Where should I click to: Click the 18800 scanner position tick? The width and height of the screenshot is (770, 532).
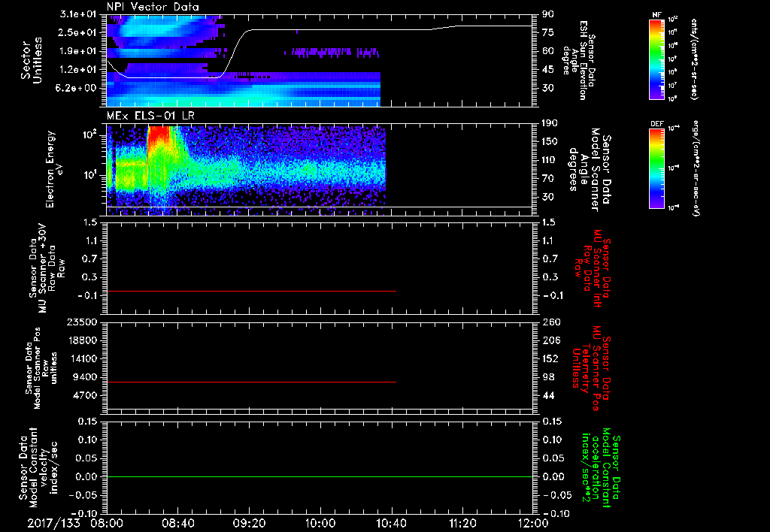pyautogui.click(x=81, y=340)
